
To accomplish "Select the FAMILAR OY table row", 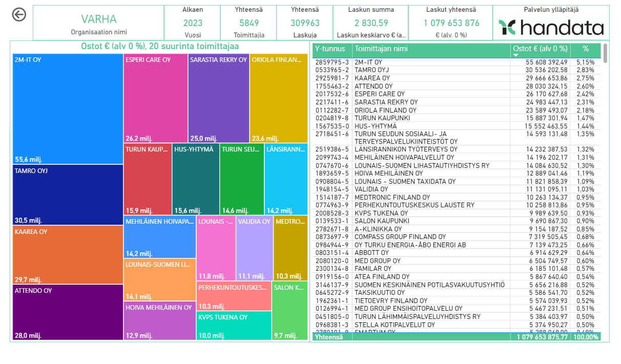I will coord(457,269).
